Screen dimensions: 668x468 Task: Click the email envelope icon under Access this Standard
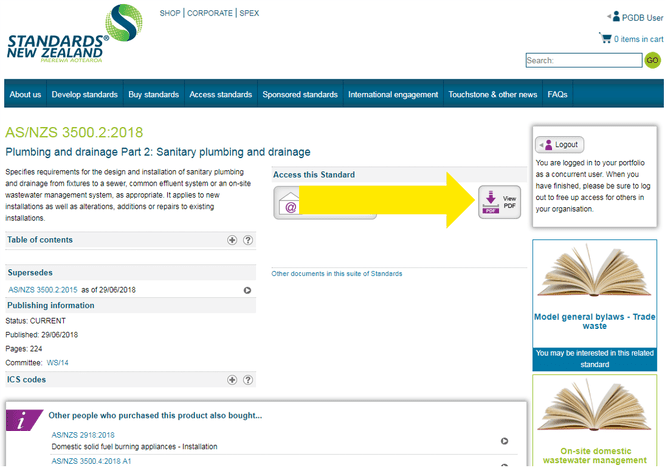pos(291,207)
